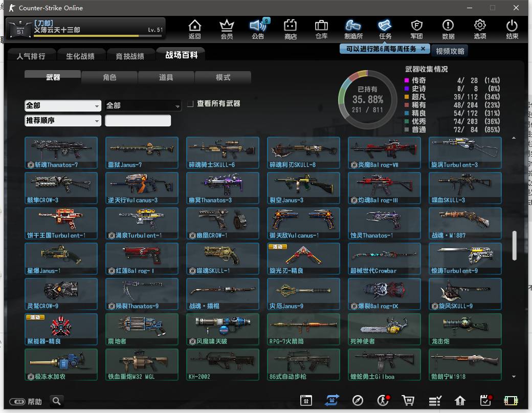
Task: Click the film strip icon in bottom bar
Action: [x=511, y=401]
